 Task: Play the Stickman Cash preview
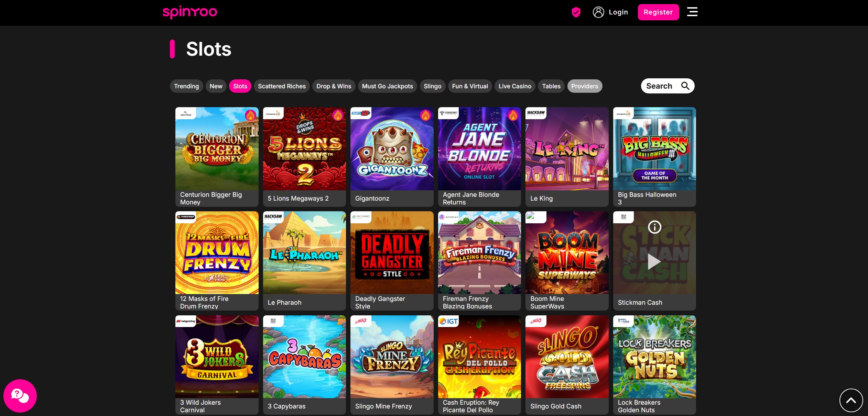point(654,261)
